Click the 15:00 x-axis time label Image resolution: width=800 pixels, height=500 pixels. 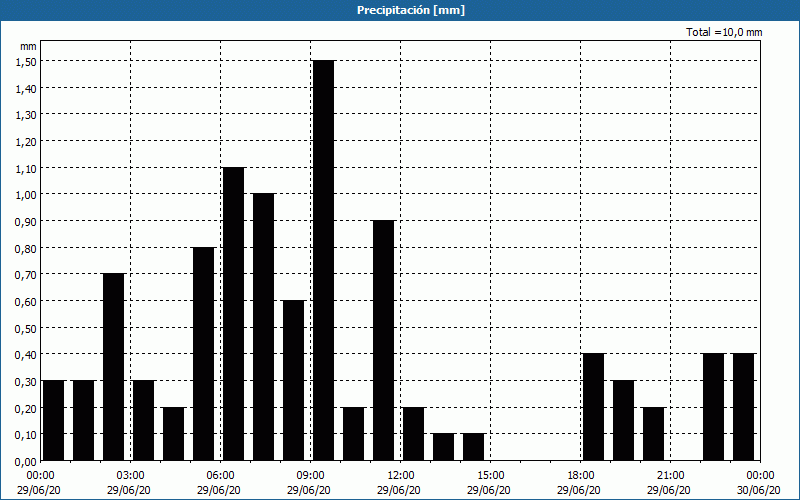491,476
